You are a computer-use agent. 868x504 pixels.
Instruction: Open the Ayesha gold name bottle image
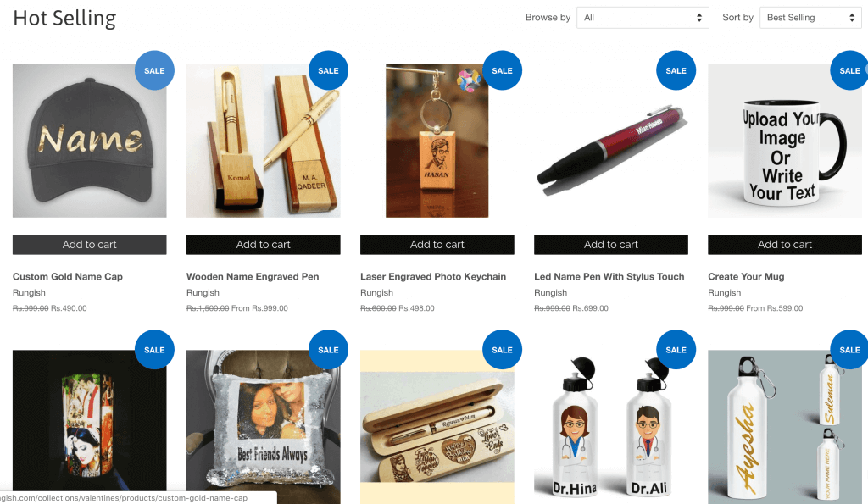coord(785,427)
